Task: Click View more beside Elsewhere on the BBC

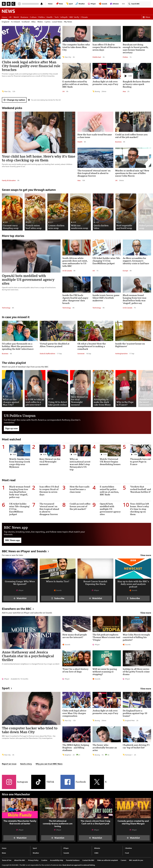Action: pyautogui.click(x=146, y=613)
